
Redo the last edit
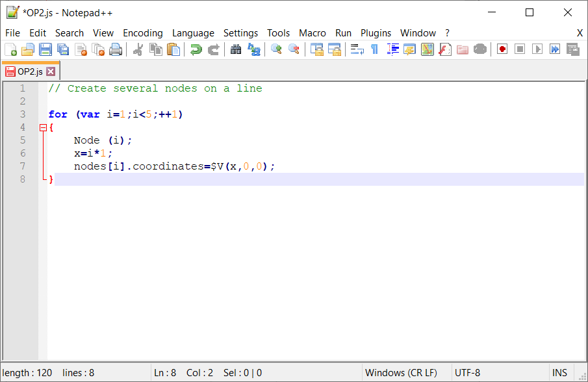(x=214, y=49)
